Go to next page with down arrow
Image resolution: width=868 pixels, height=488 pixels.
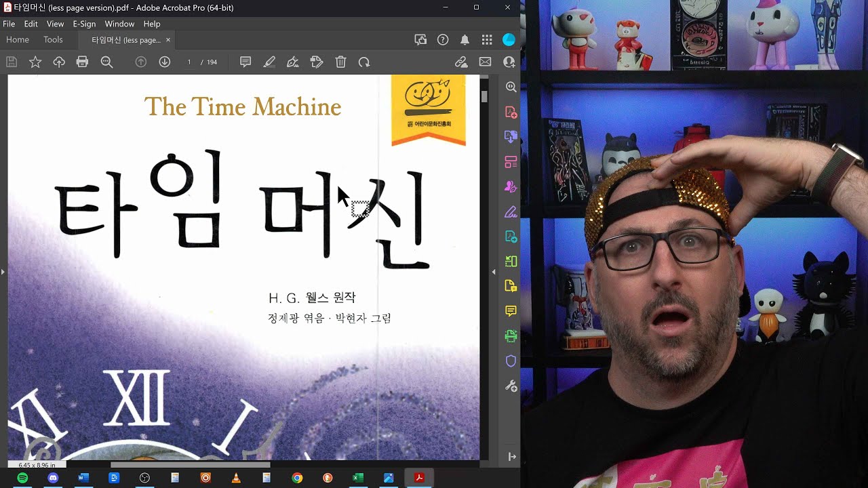164,62
